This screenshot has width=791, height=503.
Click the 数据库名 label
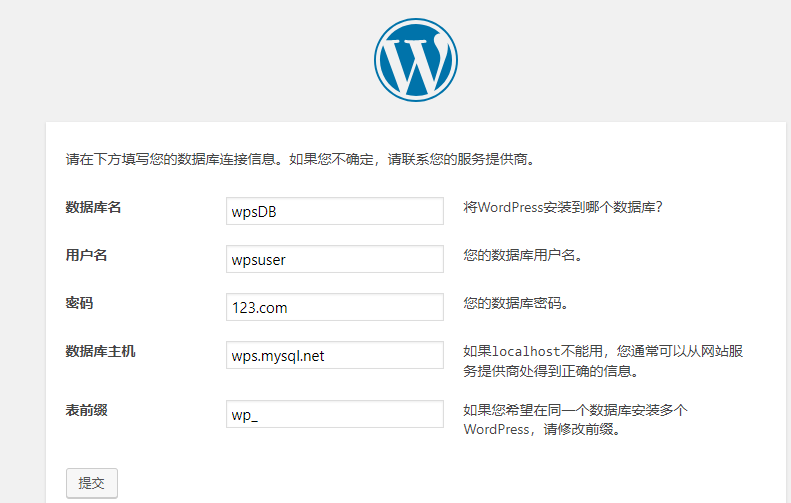[x=93, y=207]
